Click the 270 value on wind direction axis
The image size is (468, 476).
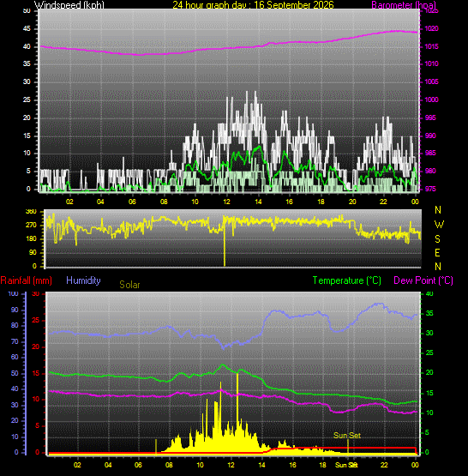pos(31,225)
